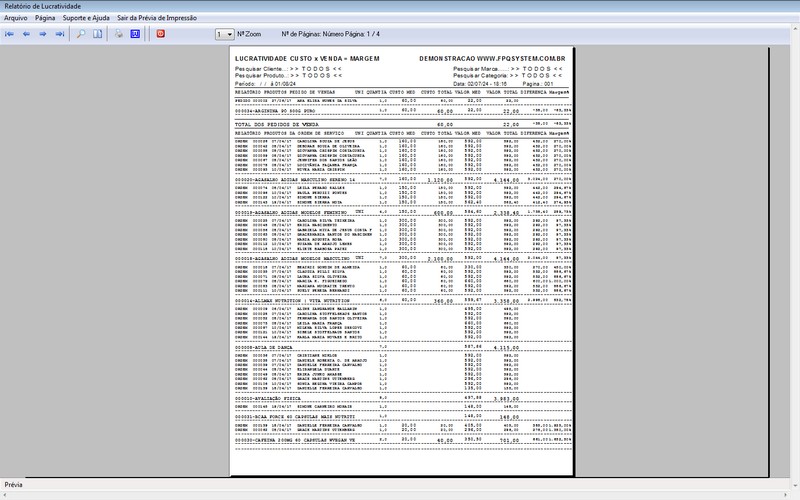The width and height of the screenshot is (800, 500).
Task: Click the 000030-CAFEINA 200MG 60 CAPSULAS row
Action: [403, 440]
